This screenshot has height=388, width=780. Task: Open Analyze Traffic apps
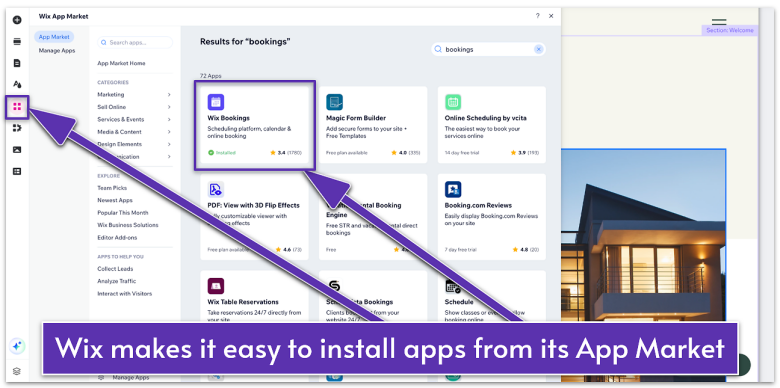[116, 281]
